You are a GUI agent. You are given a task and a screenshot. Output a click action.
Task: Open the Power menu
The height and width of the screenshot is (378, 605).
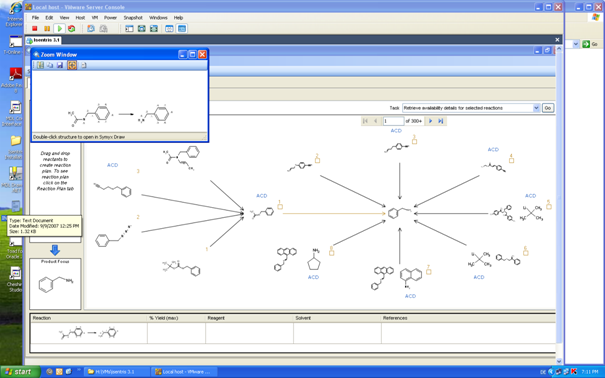(110, 18)
